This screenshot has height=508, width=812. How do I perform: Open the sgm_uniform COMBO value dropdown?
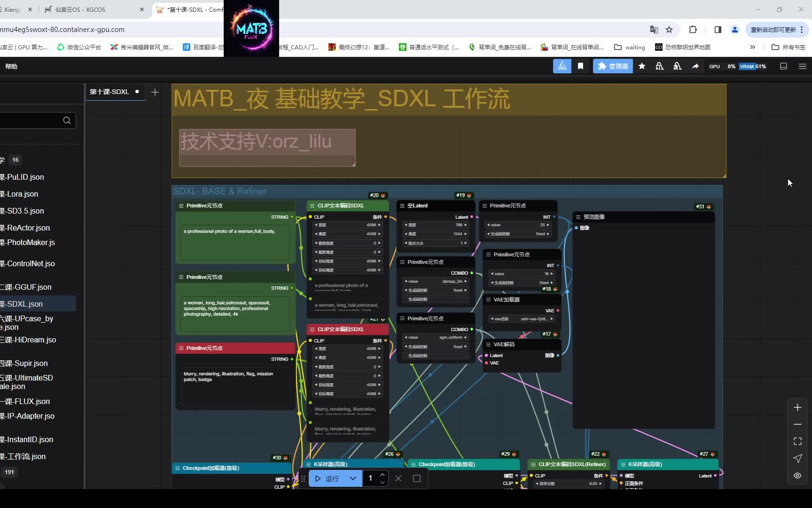point(436,337)
